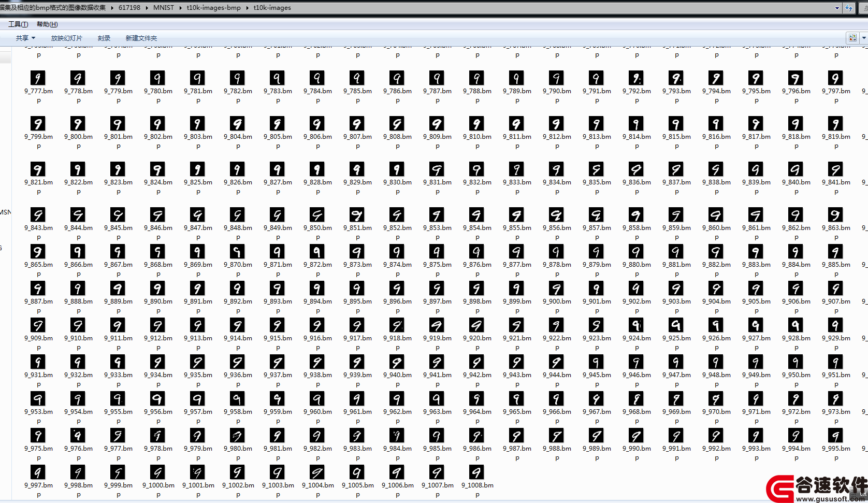Select the 9_827.bmp image file
The image size is (868, 503).
point(278,177)
